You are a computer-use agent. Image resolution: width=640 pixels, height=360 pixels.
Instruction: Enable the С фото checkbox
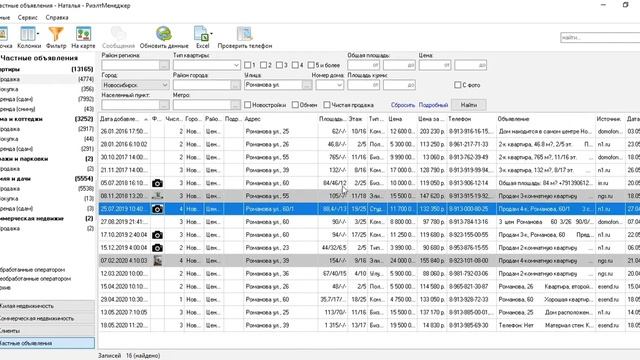pos(458,85)
